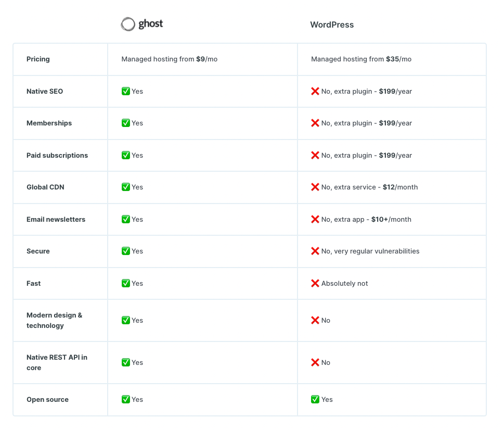Screen dimensions: 504x431
Task: Click the checkmark for Ghost Paid subscriptions
Action: pos(125,155)
